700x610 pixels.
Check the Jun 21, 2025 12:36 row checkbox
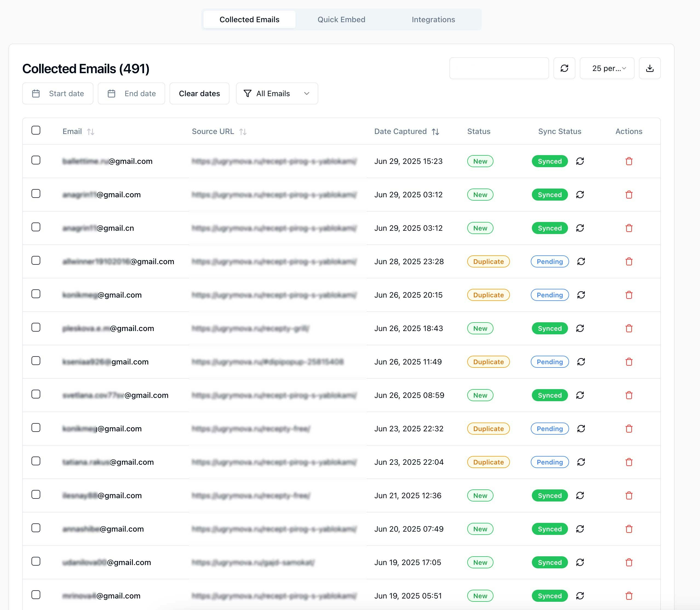[x=36, y=494]
